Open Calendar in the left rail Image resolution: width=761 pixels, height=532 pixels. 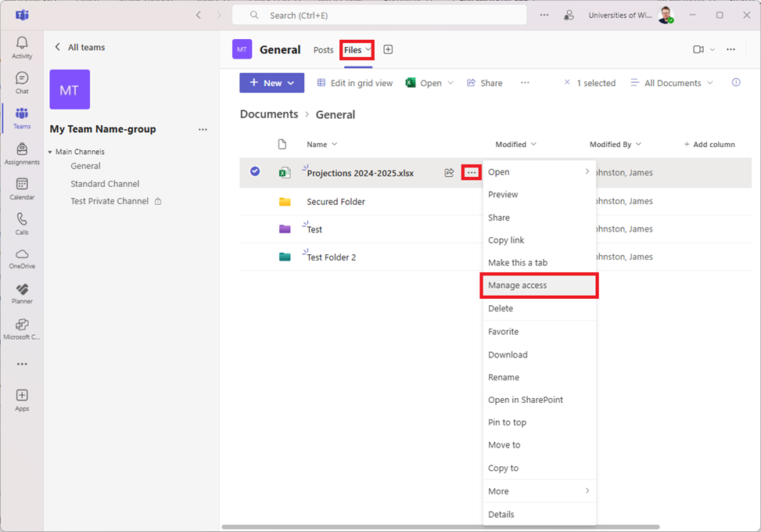coord(22,188)
